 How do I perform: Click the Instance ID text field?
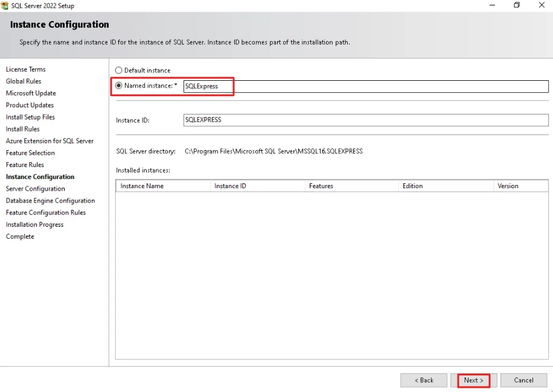pyautogui.click(x=366, y=120)
